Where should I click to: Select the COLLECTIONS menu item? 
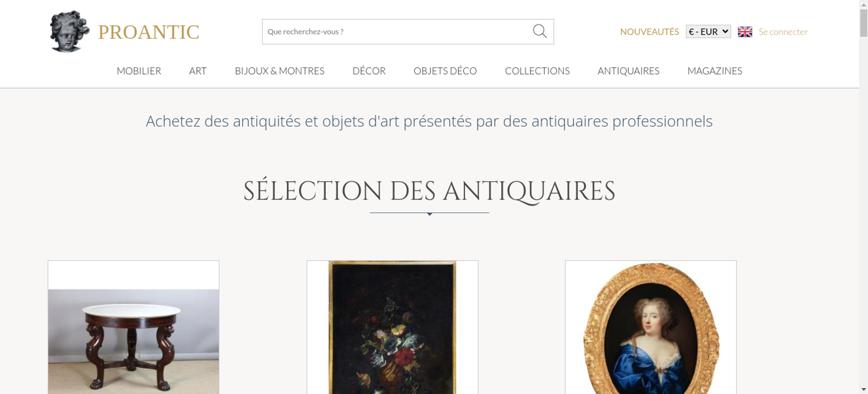coord(537,71)
